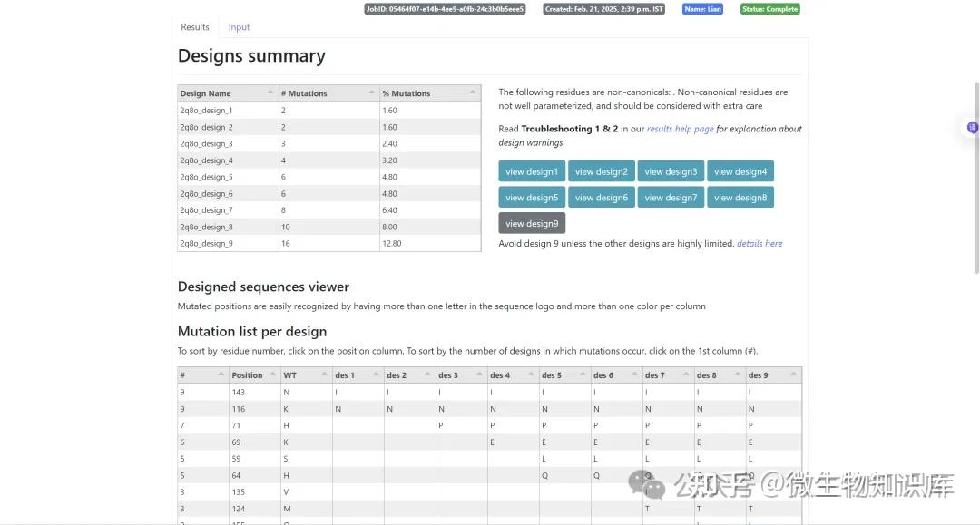Open view design5
Image resolution: width=980 pixels, height=525 pixels.
[532, 197]
